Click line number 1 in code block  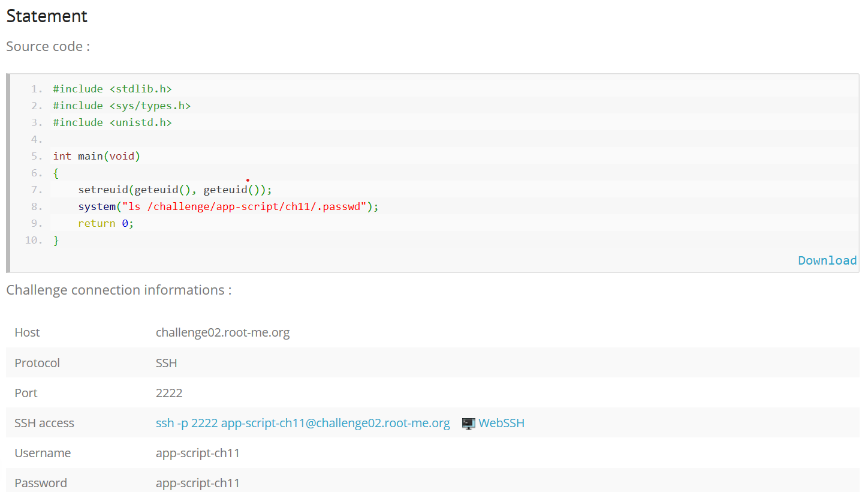coord(37,89)
